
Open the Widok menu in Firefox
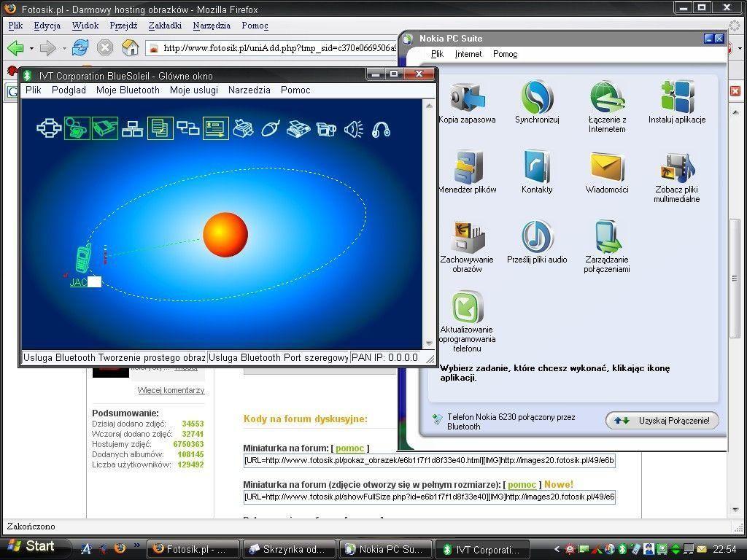click(85, 26)
